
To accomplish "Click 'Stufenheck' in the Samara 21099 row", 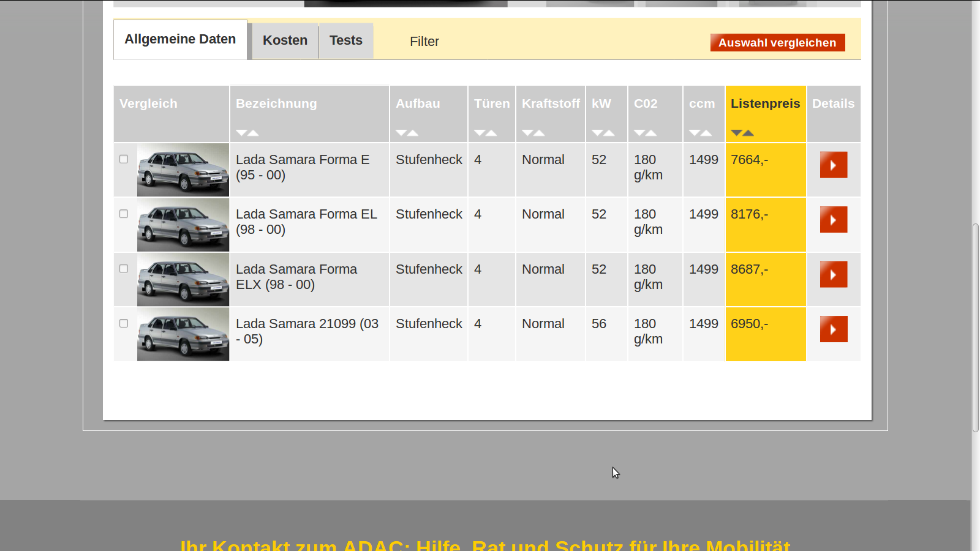I will tap(429, 324).
